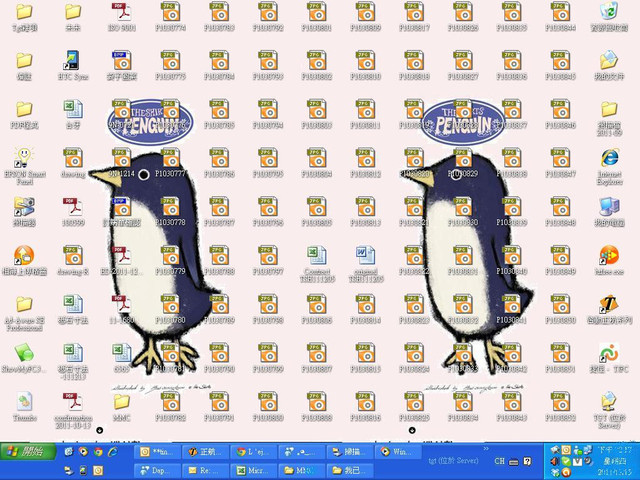This screenshot has height=480, width=640.
Task: Switch to the 'Dap...' taskbar button
Action: click(158, 470)
